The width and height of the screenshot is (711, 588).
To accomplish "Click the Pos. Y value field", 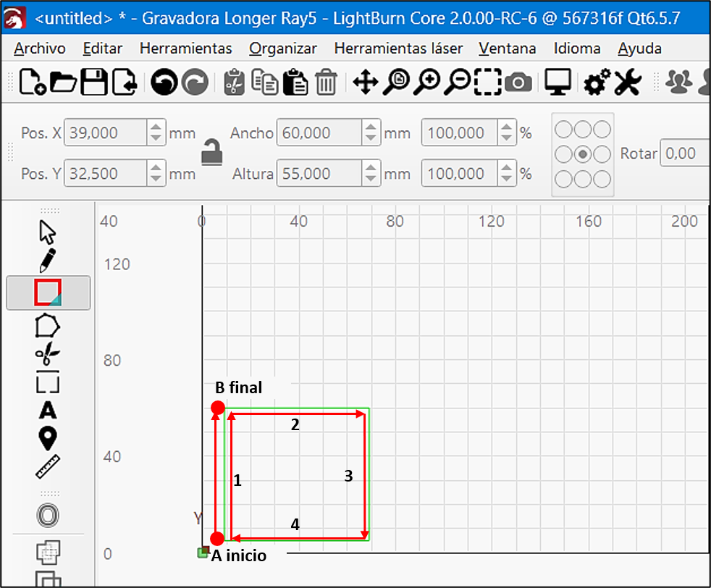I will [105, 173].
